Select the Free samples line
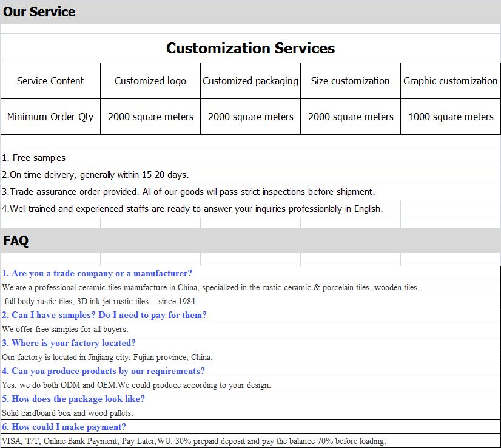The width and height of the screenshot is (501, 448). point(33,158)
